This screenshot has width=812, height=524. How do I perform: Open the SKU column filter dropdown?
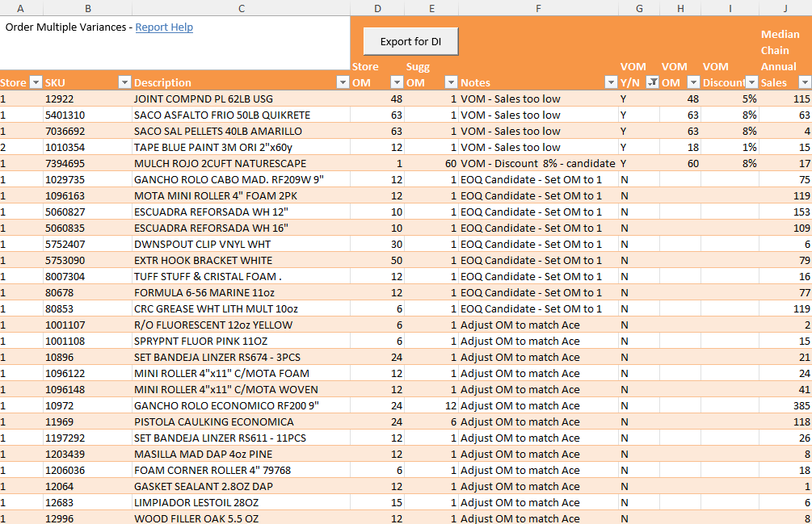coord(124,82)
